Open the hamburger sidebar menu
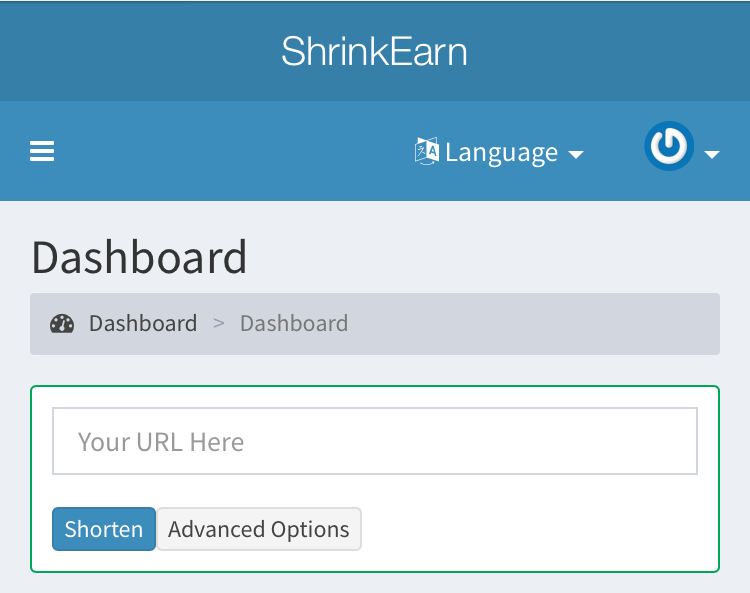 click(x=42, y=151)
